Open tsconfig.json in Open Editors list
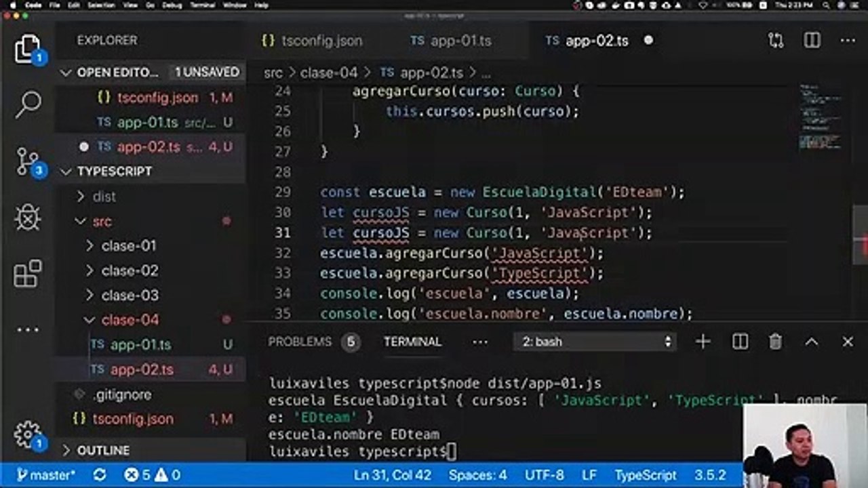This screenshot has width=868, height=488. 150,98
